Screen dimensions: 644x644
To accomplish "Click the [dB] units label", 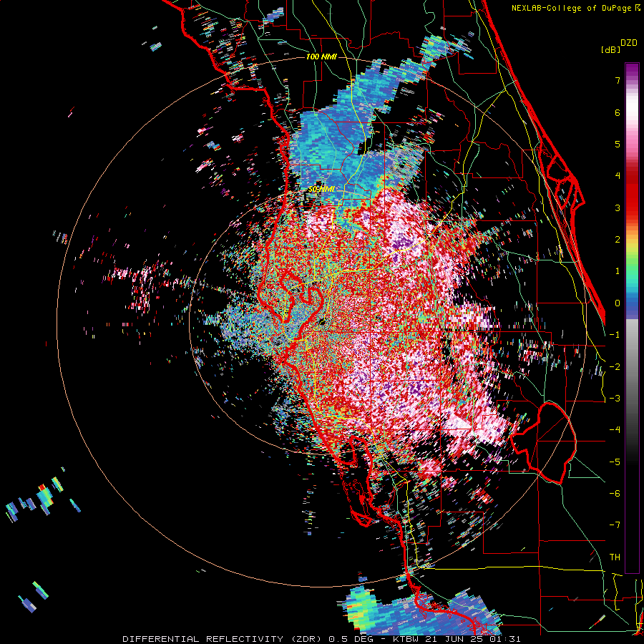I will point(610,49).
